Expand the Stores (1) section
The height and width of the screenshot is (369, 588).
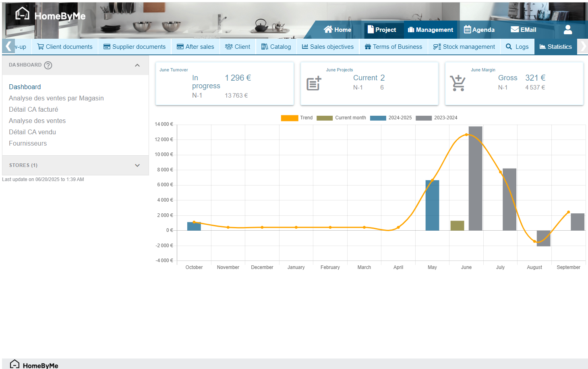click(x=137, y=165)
